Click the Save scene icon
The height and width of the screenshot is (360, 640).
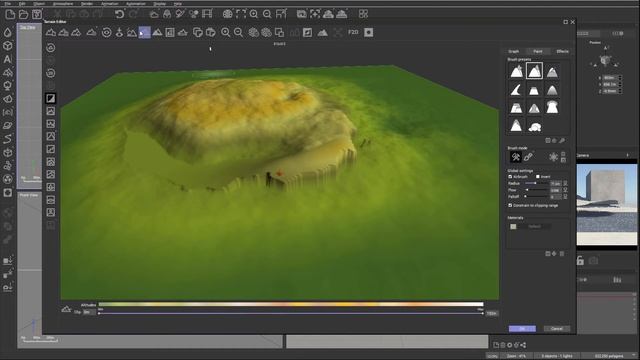click(37, 14)
